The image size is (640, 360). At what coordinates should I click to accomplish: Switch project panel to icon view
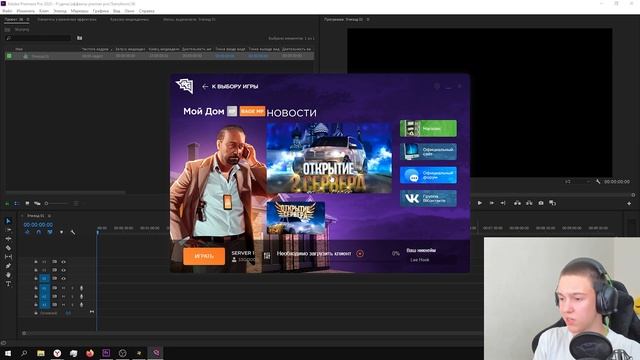(x=27, y=203)
